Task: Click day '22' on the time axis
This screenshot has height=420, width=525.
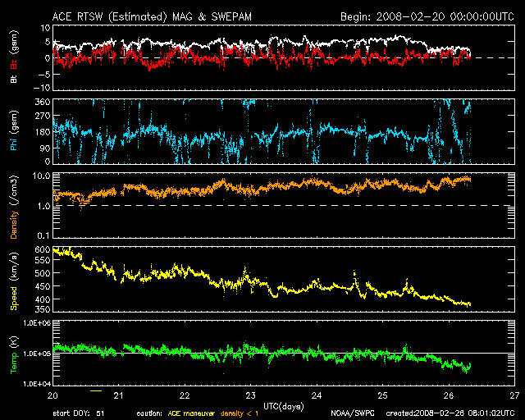Action: (x=185, y=395)
